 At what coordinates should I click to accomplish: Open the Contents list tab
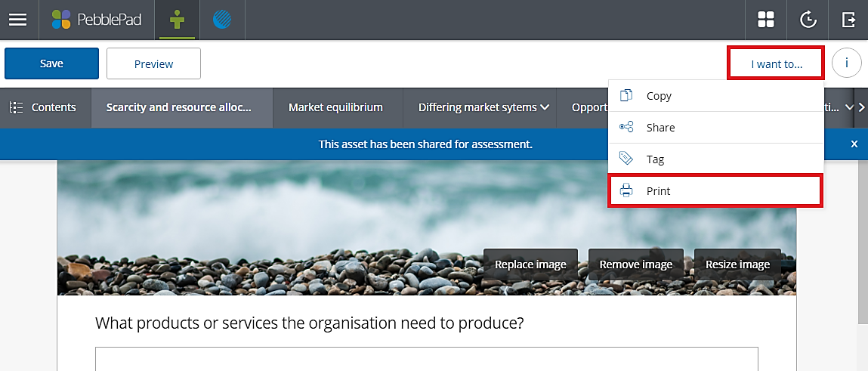coord(45,107)
